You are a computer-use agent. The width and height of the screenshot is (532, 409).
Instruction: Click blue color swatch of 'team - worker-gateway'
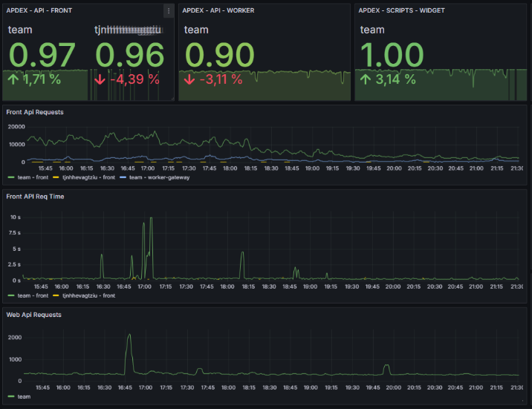(123, 177)
